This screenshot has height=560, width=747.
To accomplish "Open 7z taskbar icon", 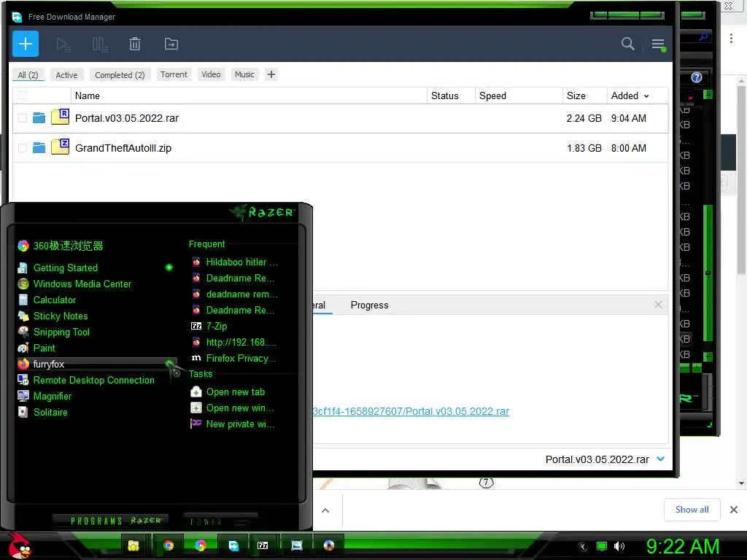I will (263, 545).
